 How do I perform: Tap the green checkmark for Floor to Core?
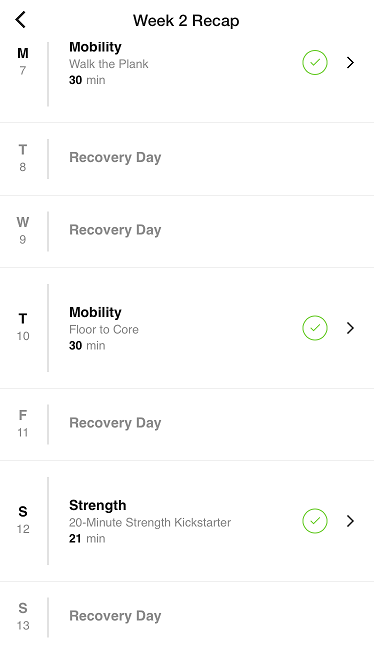(315, 328)
